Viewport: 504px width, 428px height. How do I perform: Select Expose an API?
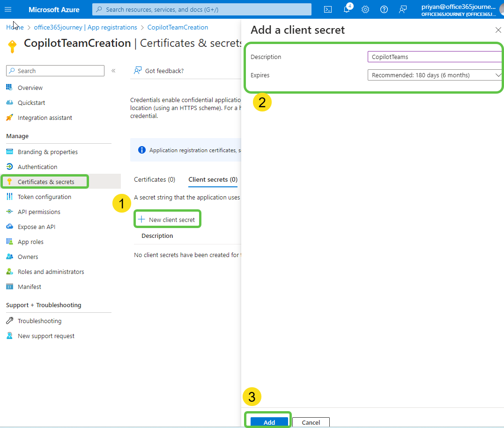tap(36, 227)
